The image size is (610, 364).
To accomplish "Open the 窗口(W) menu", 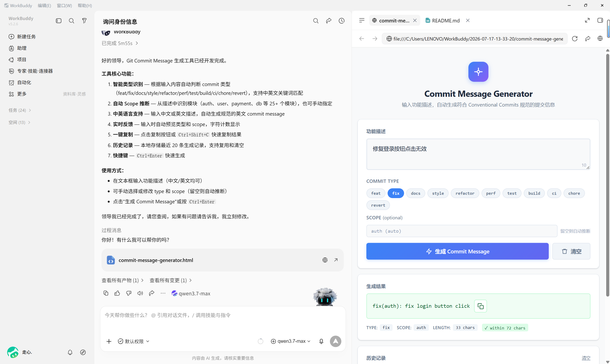I will pos(65,5).
